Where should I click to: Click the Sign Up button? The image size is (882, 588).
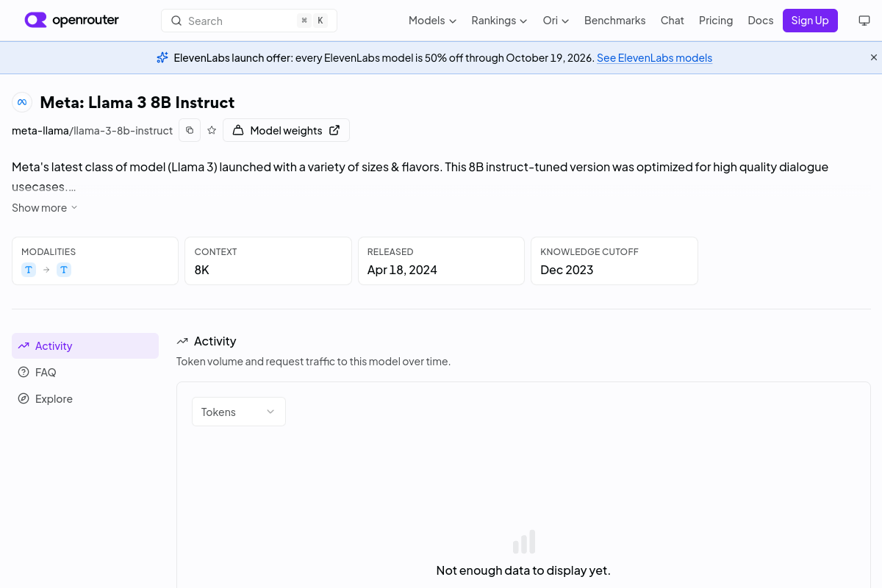(810, 21)
